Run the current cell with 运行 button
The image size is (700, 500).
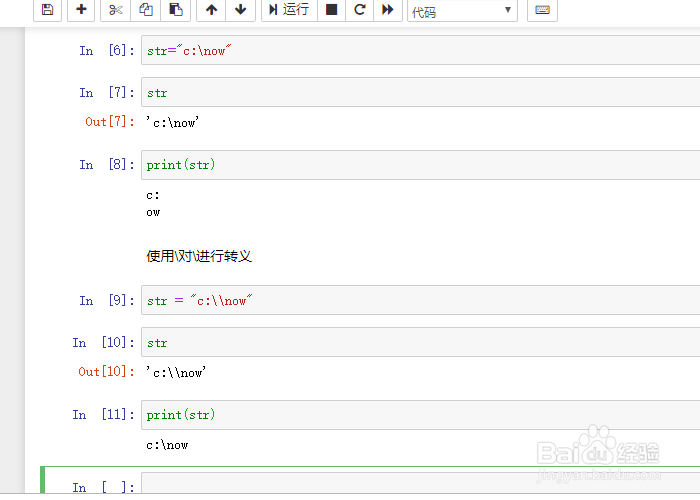tap(289, 9)
